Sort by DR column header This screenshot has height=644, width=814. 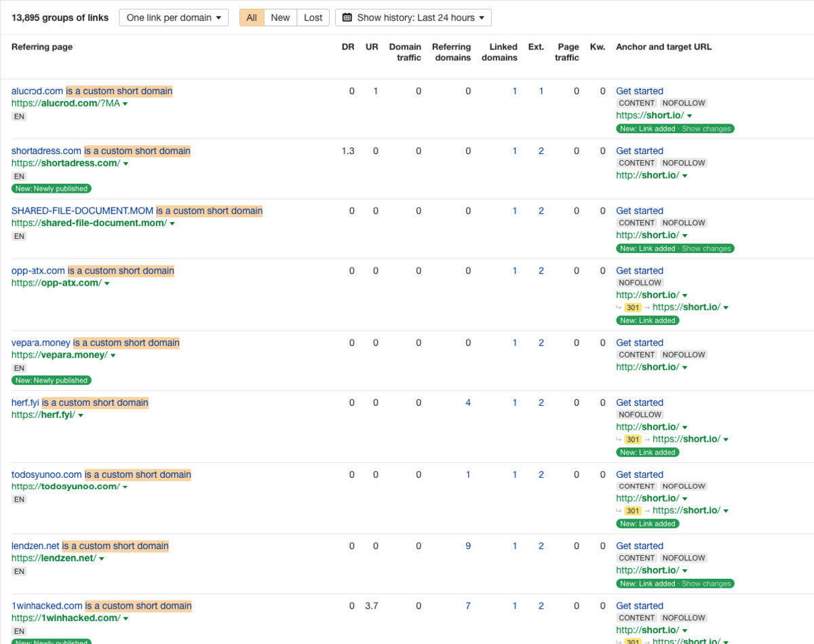[347, 47]
